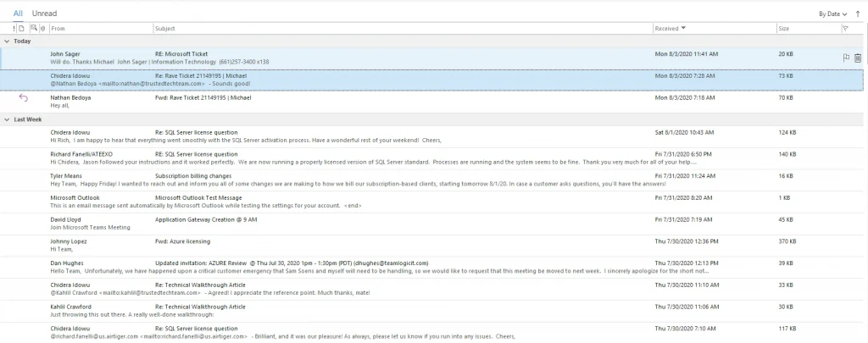Delete the John Sager email with trash icon
Image resolution: width=868 pixels, height=343 pixels.
857,58
